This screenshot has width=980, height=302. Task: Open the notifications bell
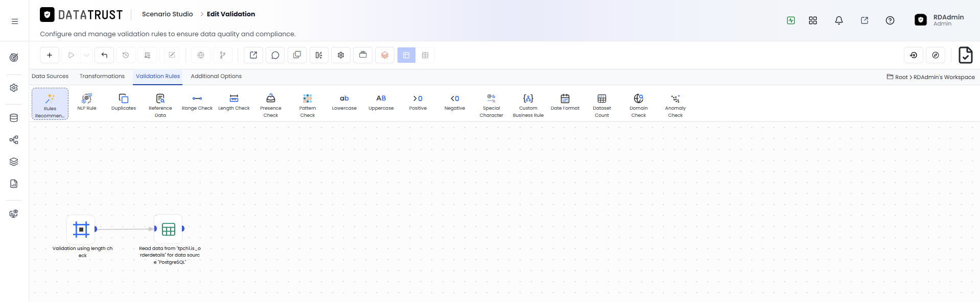[x=839, y=20]
